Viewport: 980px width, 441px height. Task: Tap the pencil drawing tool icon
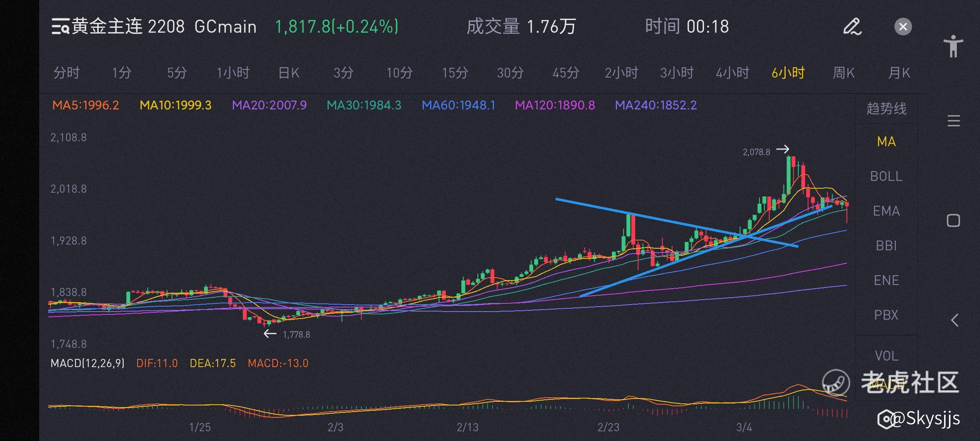(852, 27)
